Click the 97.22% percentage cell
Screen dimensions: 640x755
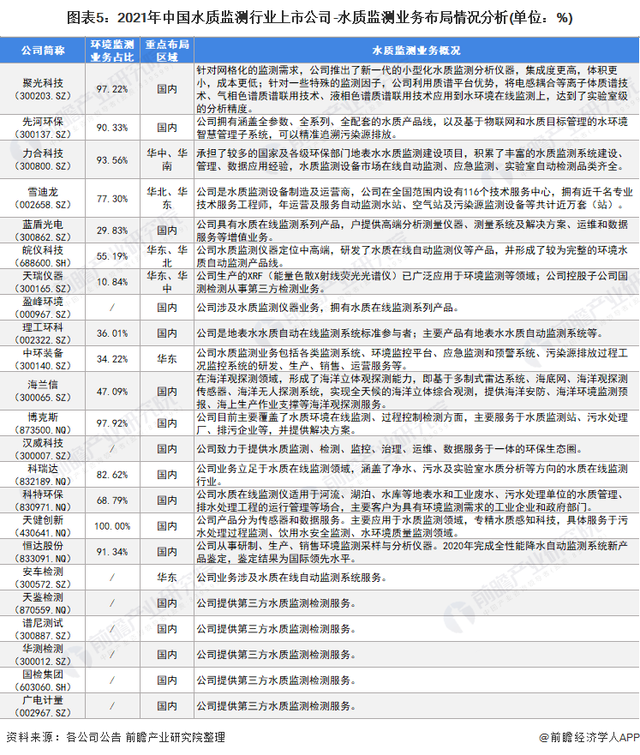pyautogui.click(x=111, y=89)
